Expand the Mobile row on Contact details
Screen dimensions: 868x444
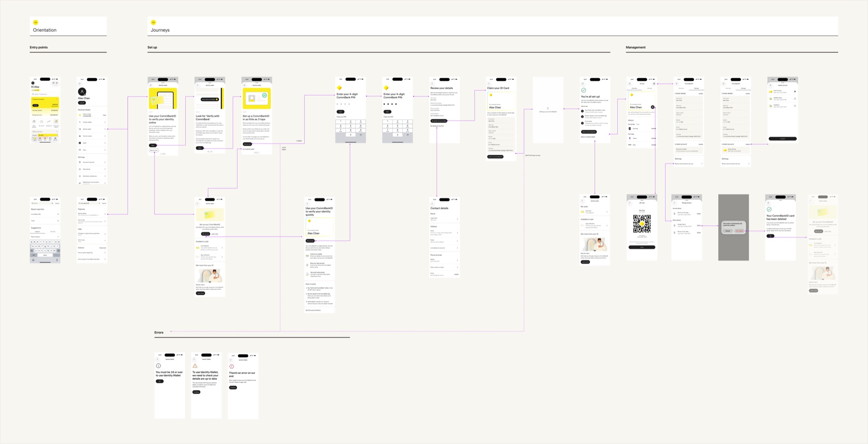(x=444, y=260)
